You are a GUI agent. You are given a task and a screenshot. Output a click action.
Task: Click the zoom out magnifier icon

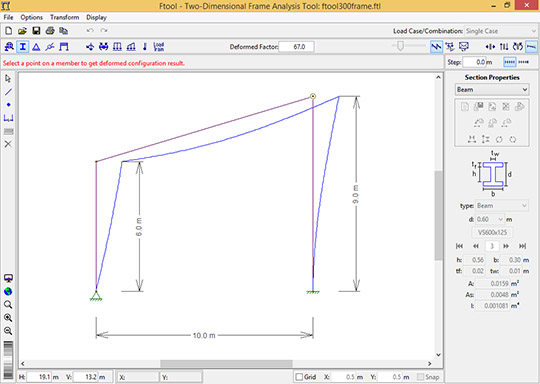(x=8, y=331)
